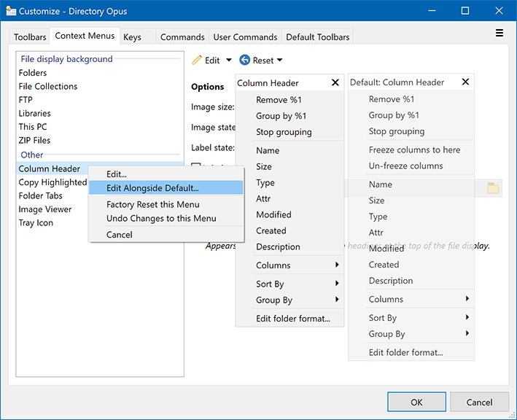Click the blue Reset arrow icon
The image size is (517, 420).
tap(245, 60)
